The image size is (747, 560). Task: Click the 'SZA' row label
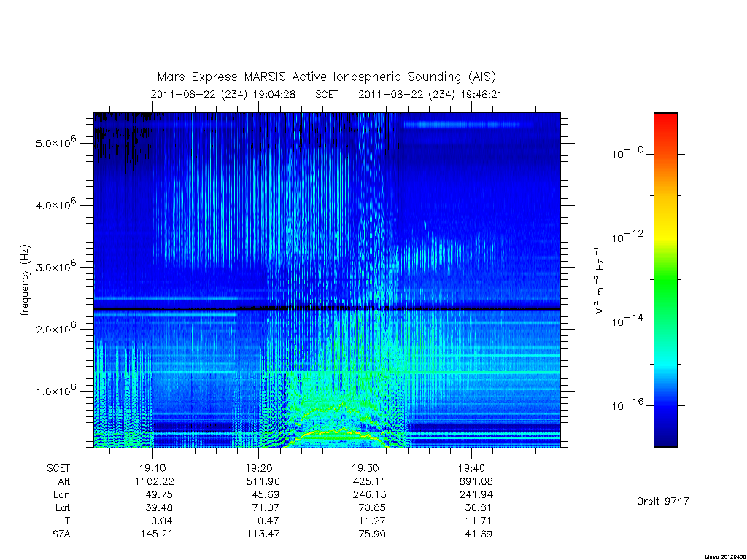(x=61, y=534)
